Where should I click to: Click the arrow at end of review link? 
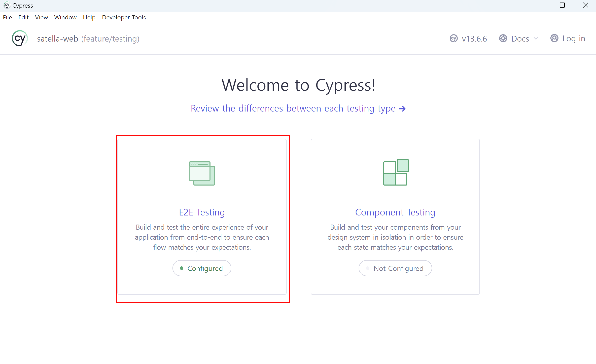402,109
